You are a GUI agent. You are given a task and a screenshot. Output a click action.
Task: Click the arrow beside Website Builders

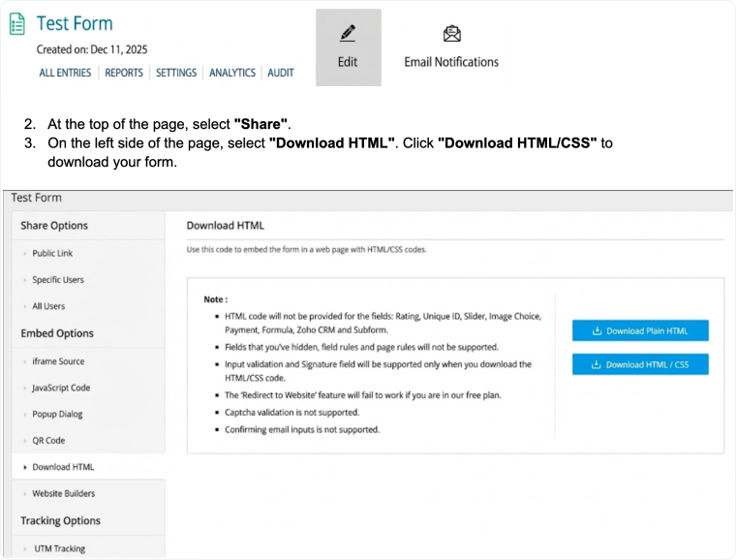click(25, 494)
